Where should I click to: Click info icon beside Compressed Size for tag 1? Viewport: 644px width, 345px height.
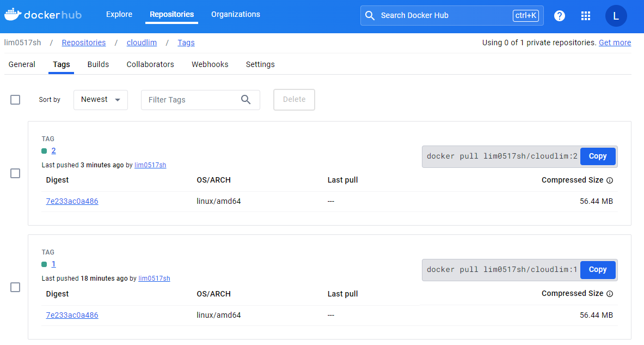(610, 294)
